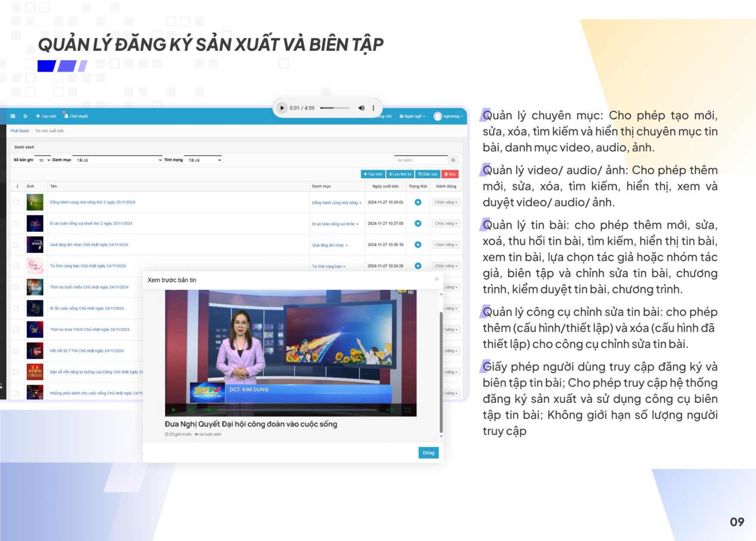Toggle the sidebar menu hamburger icon
The height and width of the screenshot is (541, 756).
pyautogui.click(x=13, y=116)
